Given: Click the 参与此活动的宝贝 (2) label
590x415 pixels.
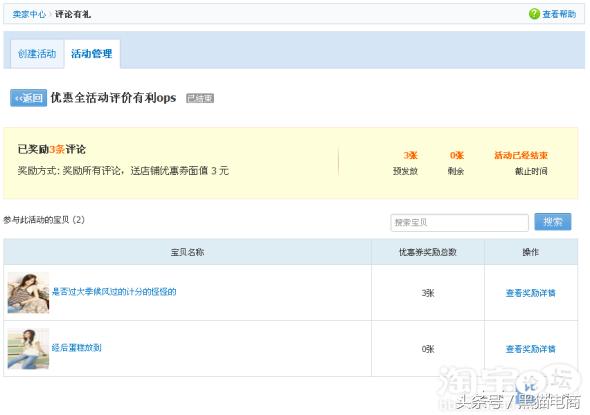Looking at the screenshot, I should click(x=44, y=220).
